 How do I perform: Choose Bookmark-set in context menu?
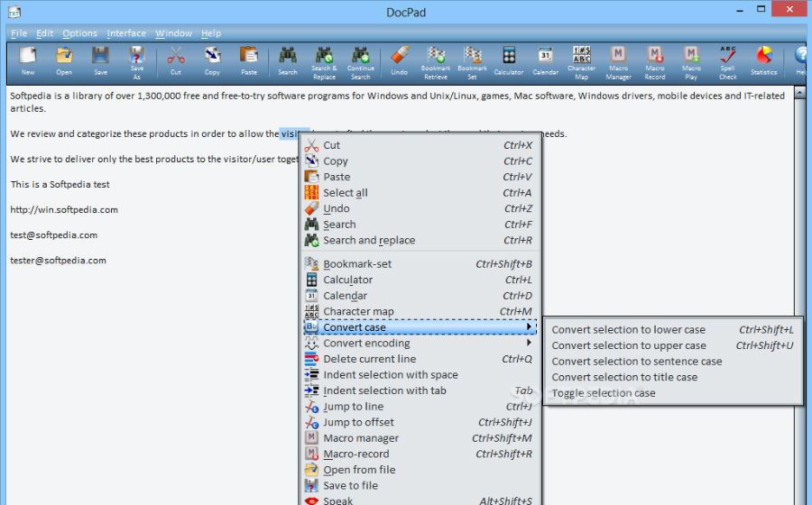coord(420,264)
